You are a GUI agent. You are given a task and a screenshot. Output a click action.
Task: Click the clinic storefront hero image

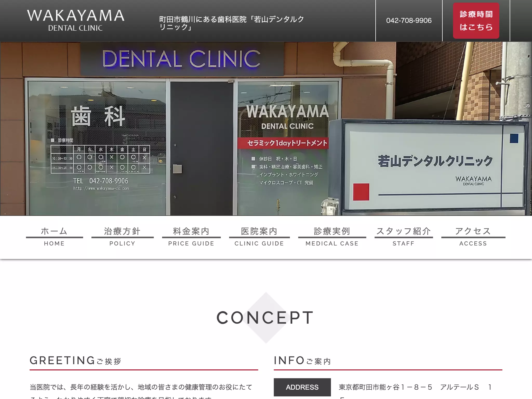click(266, 129)
